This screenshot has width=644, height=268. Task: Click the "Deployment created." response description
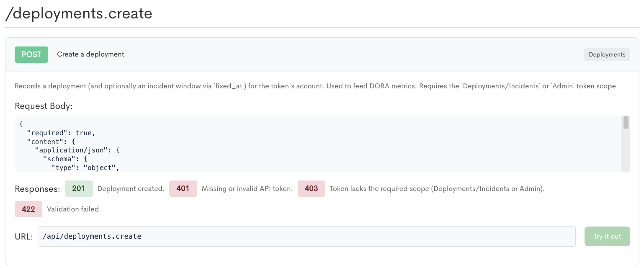131,189
